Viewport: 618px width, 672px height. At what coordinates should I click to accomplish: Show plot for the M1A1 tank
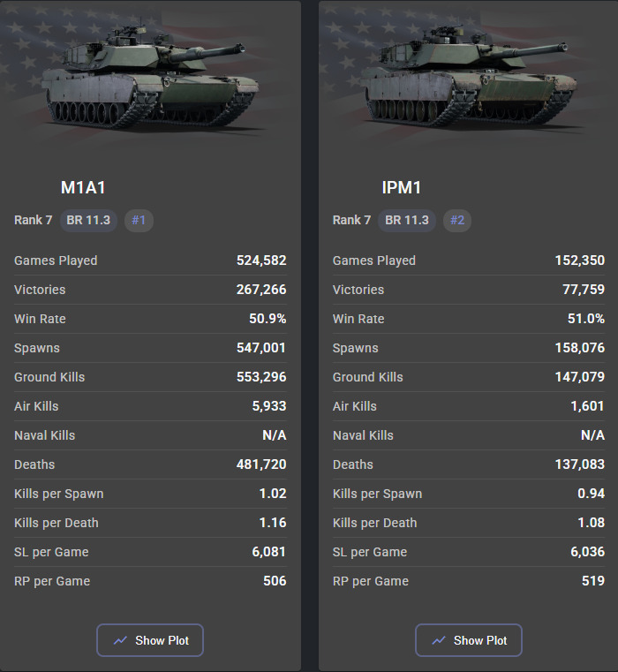150,640
